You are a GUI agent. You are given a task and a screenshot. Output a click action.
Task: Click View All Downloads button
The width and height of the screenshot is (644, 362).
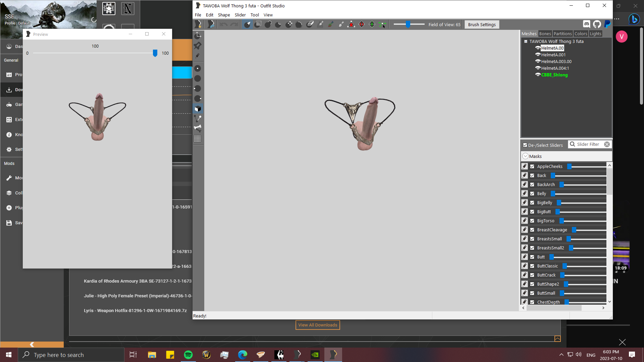tap(318, 325)
